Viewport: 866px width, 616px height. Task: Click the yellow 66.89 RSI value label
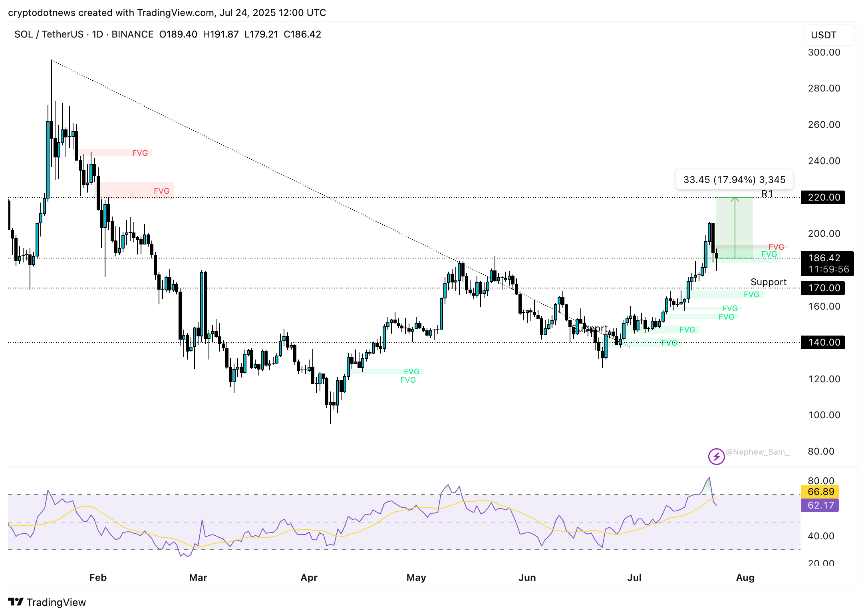pos(820,492)
